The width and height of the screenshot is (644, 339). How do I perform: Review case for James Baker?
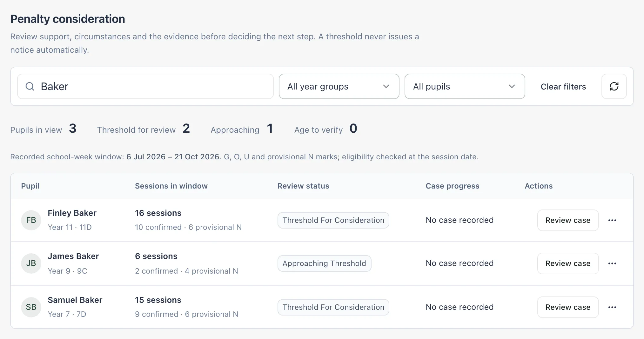point(568,263)
